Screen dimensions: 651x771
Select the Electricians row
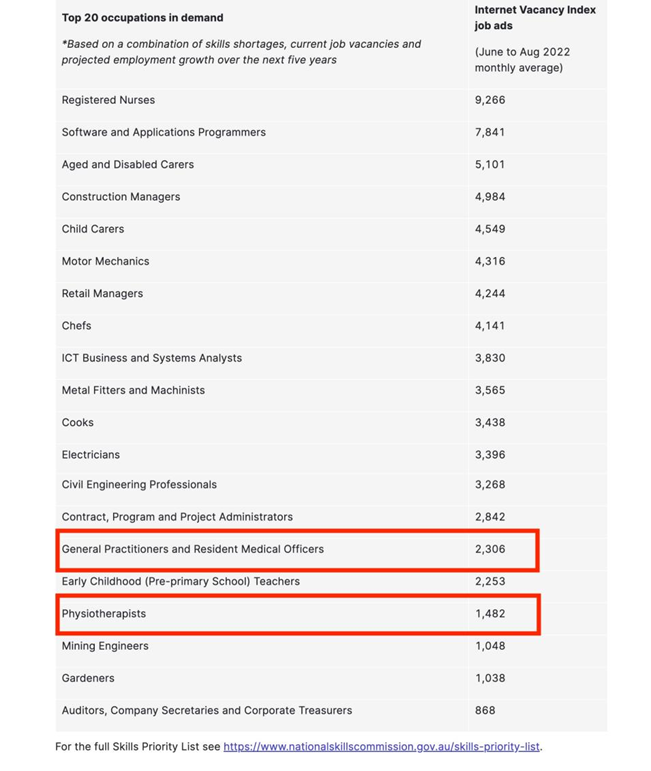coord(331,455)
